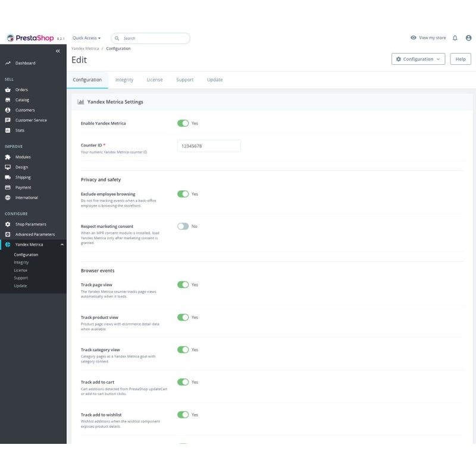
Task: Click the Design monitor icon
Action: click(x=8, y=167)
